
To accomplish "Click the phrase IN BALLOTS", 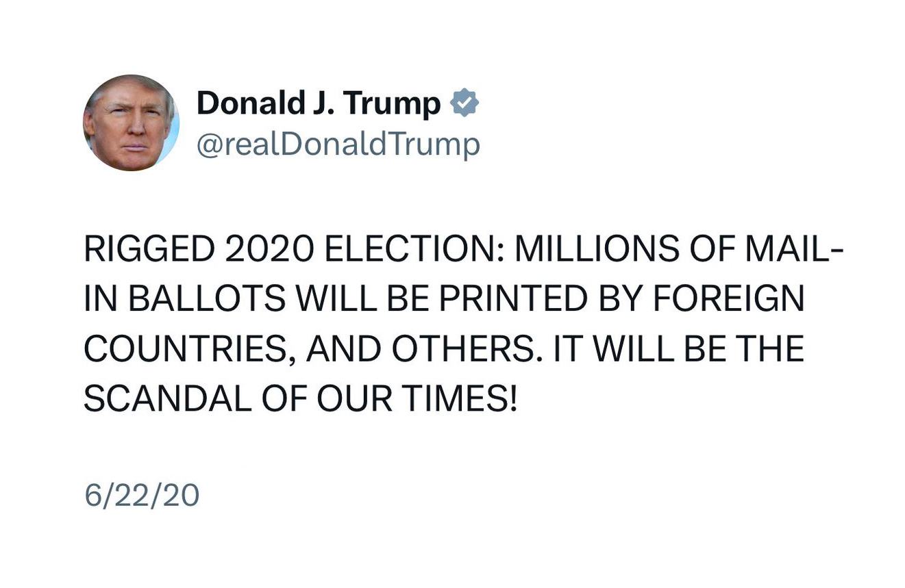I will pyautogui.click(x=185, y=299).
